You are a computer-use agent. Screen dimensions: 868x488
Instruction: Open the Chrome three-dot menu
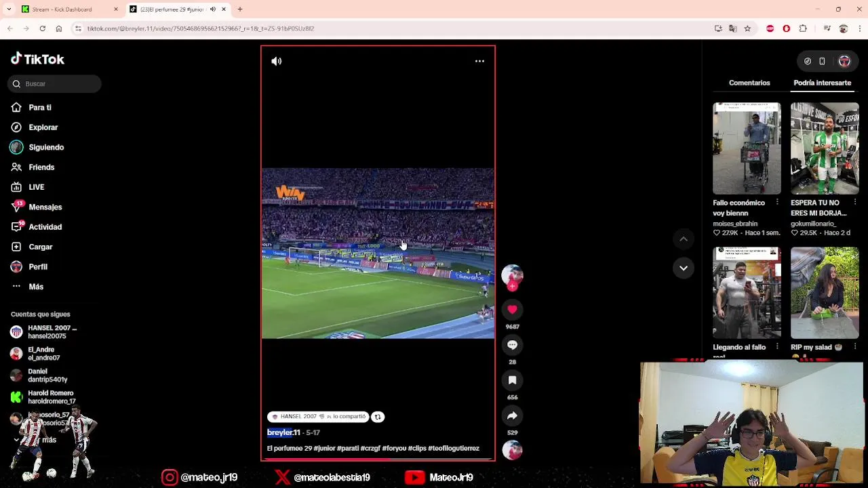click(x=859, y=28)
